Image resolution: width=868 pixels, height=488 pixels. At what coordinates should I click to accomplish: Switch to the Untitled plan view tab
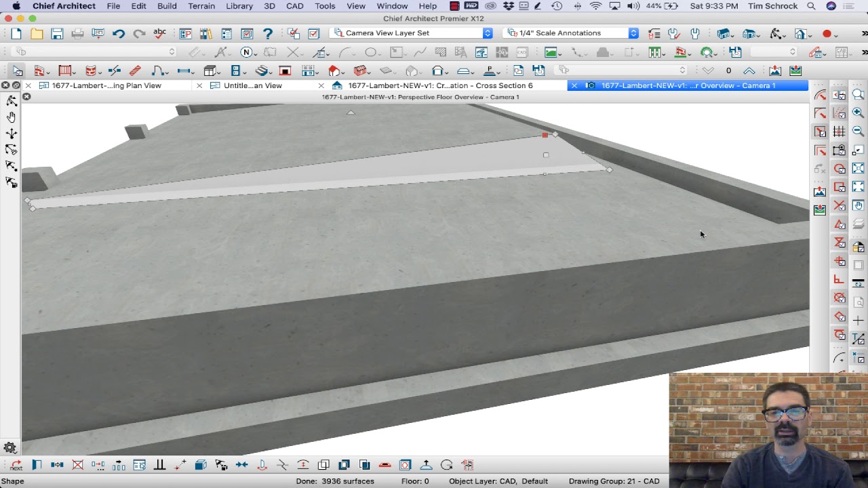tap(252, 85)
